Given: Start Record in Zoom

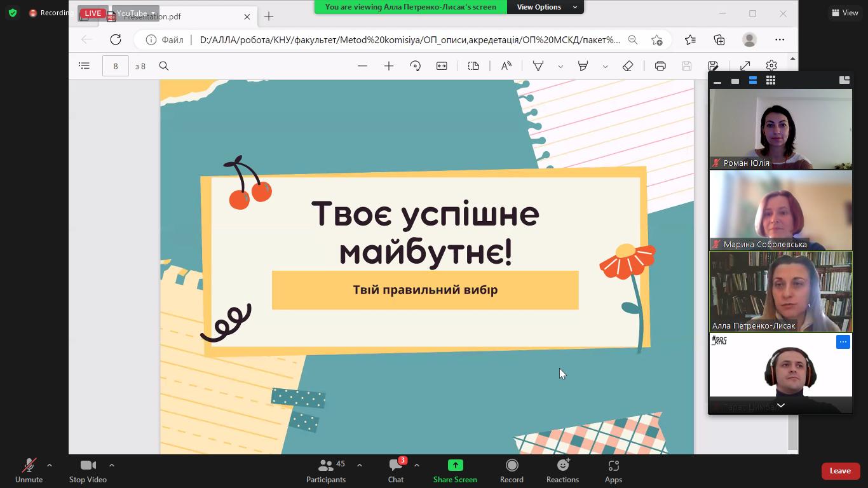Looking at the screenshot, I should pos(512,471).
